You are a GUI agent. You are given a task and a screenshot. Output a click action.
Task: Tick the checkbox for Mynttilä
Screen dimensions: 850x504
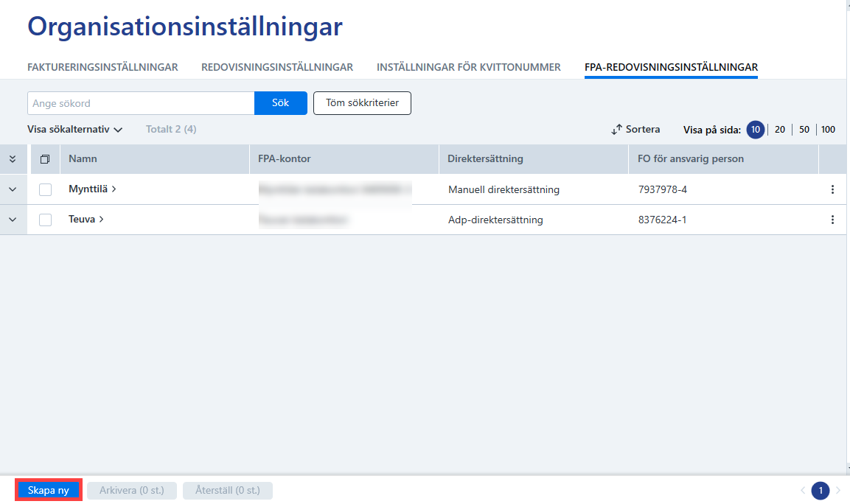tap(45, 189)
